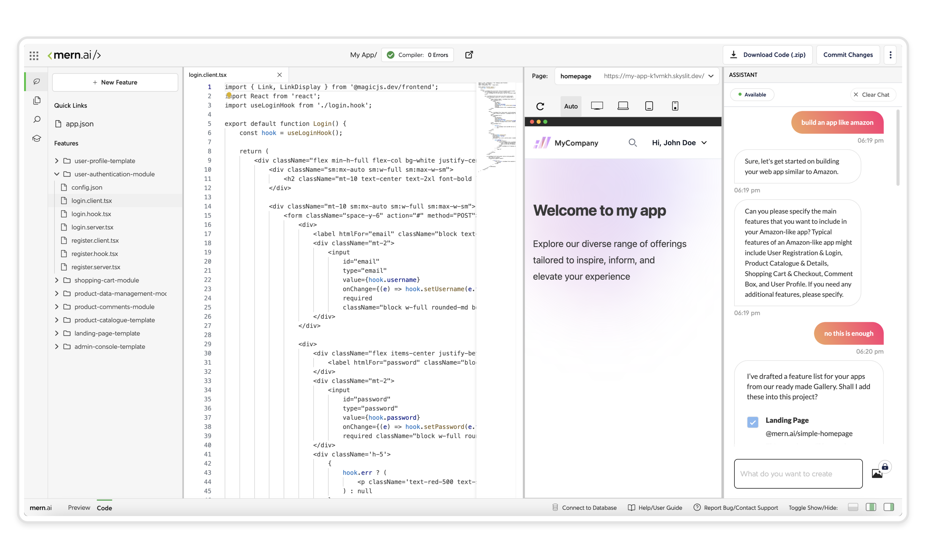
Task: Click the Commit Changes button
Action: click(848, 55)
